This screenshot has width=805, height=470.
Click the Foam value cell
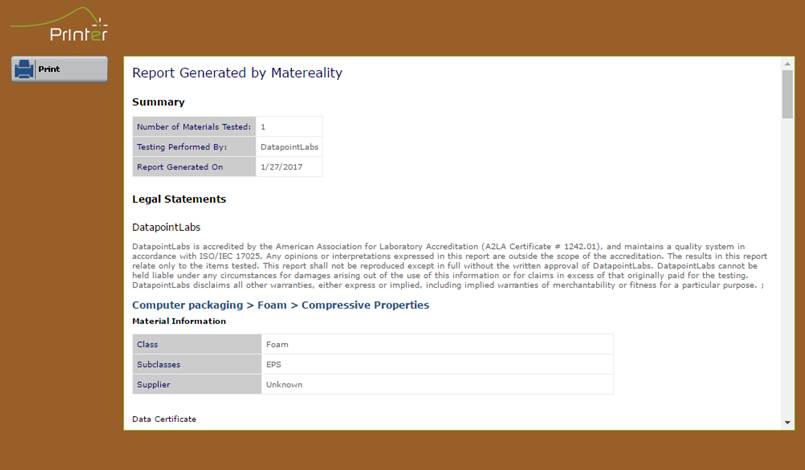point(437,344)
